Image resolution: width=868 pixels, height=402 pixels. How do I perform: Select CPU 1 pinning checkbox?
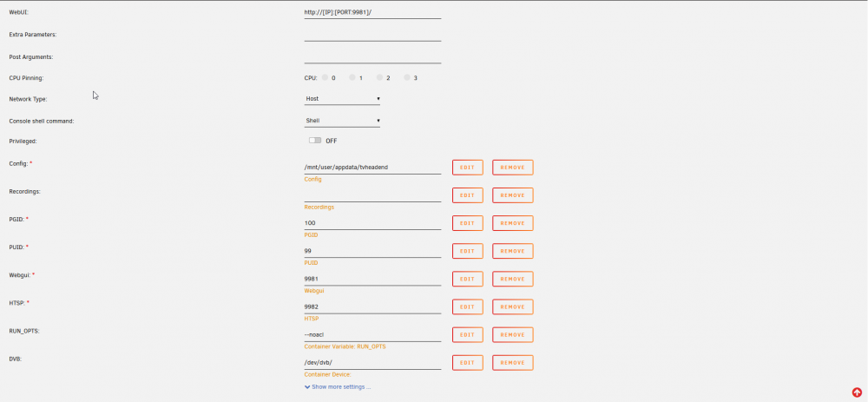[352, 77]
